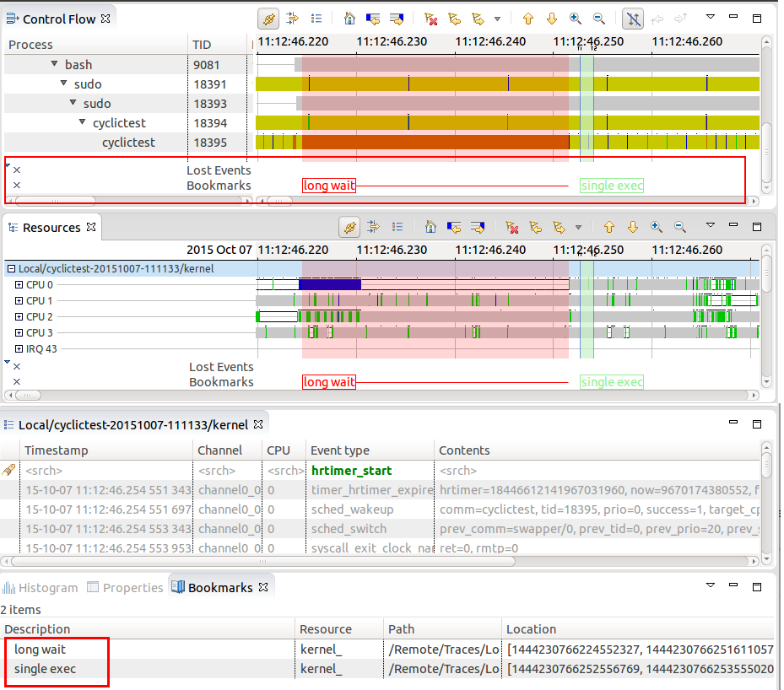
Task: Click the single exec bookmark label on timeline
Action: click(x=611, y=186)
